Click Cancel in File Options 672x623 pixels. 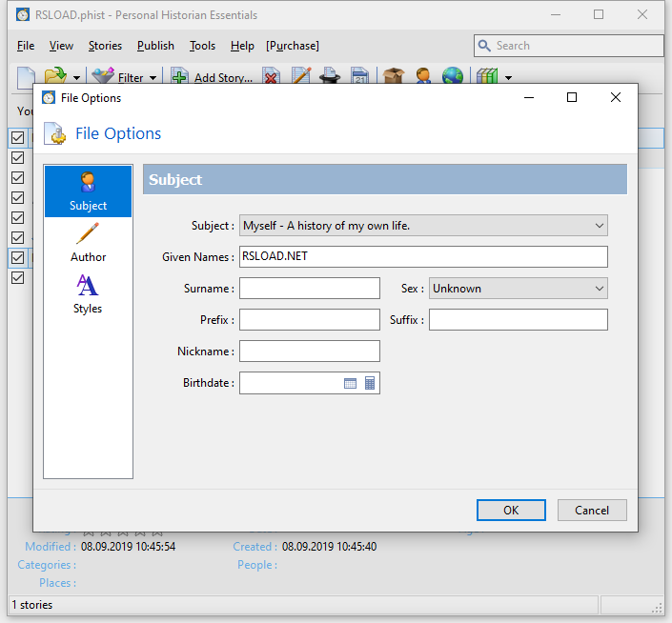tap(592, 510)
